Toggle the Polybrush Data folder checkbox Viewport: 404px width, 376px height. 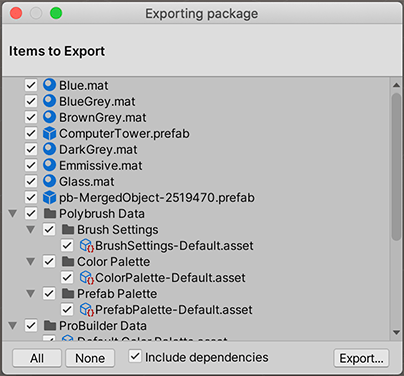[x=31, y=213]
